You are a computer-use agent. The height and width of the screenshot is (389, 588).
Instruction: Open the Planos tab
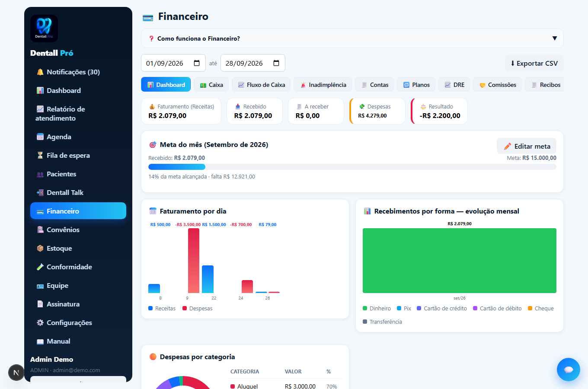click(x=416, y=85)
